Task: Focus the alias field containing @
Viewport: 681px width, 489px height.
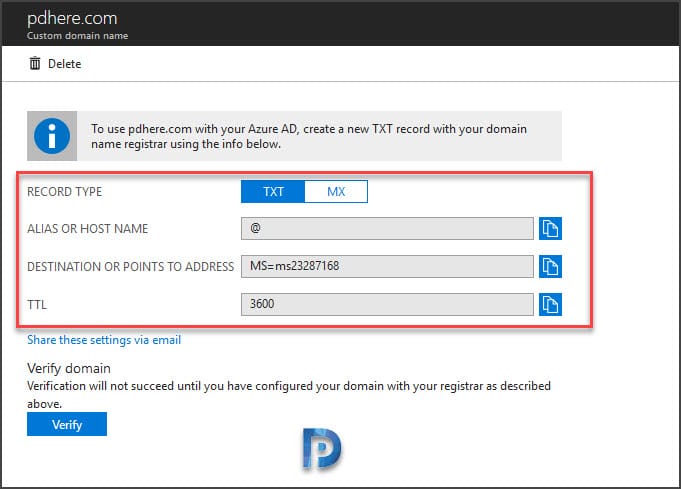Action: tap(387, 228)
